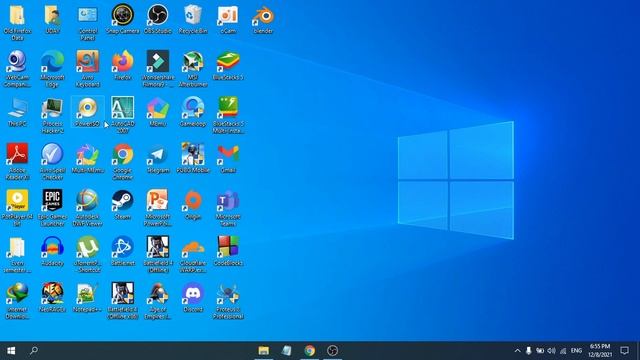Select the Telegram shortcut icon
The height and width of the screenshot is (360, 640).
pyautogui.click(x=158, y=159)
